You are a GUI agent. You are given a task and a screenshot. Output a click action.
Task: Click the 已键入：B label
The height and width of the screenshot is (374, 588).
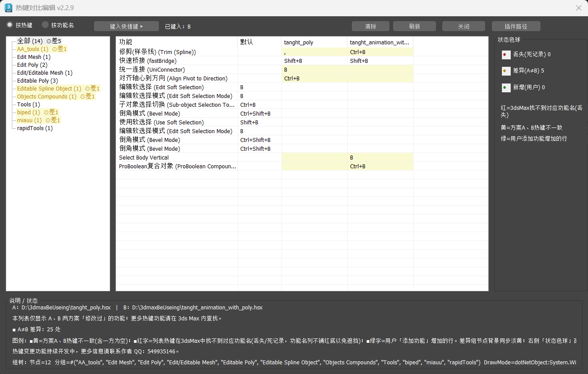(178, 27)
